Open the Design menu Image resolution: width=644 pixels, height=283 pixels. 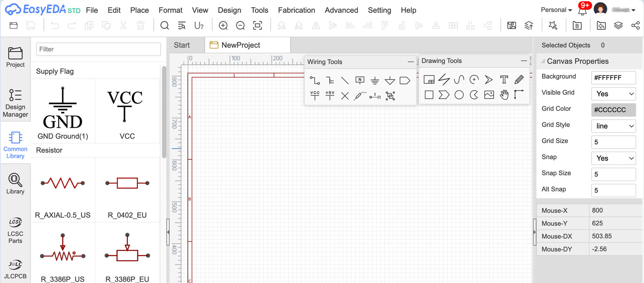[x=229, y=10]
